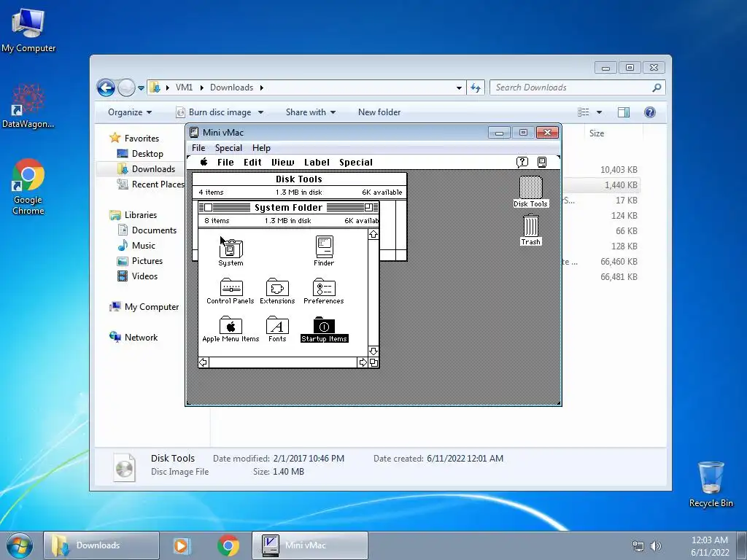Change view icon in Explorer toolbar
The image size is (747, 560).
(583, 112)
